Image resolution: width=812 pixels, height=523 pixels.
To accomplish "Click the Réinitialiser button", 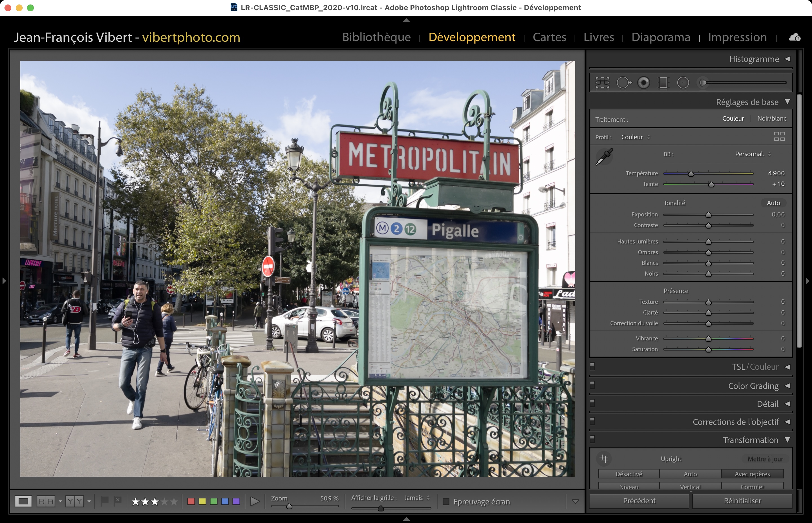I will (742, 501).
